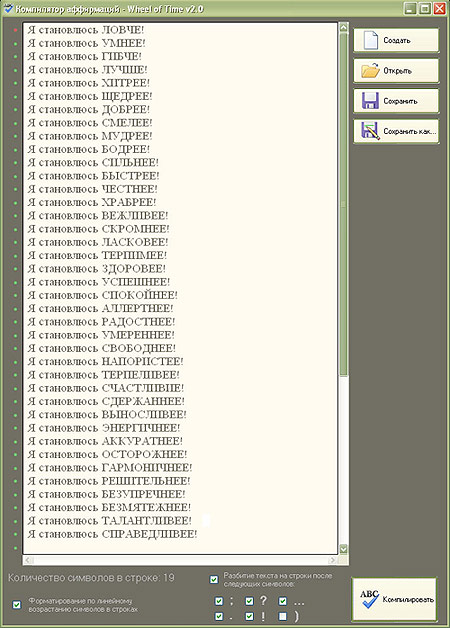Click line 'Я становлюсь АККУРАТНЕЕ!'
The width and height of the screenshot is (450, 628).
click(105, 441)
